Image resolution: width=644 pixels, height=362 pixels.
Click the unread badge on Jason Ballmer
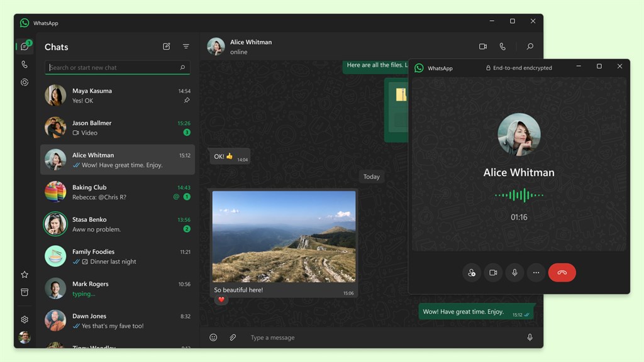187,132
